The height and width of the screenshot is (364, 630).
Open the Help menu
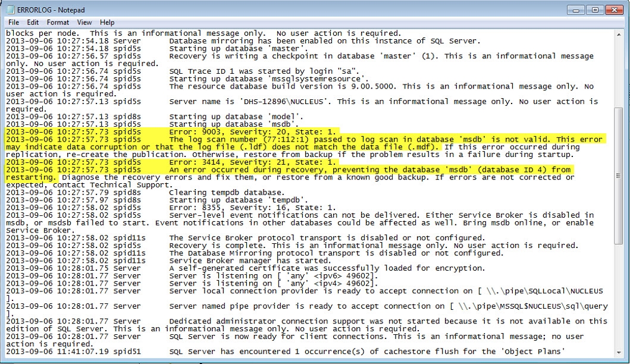tap(107, 23)
